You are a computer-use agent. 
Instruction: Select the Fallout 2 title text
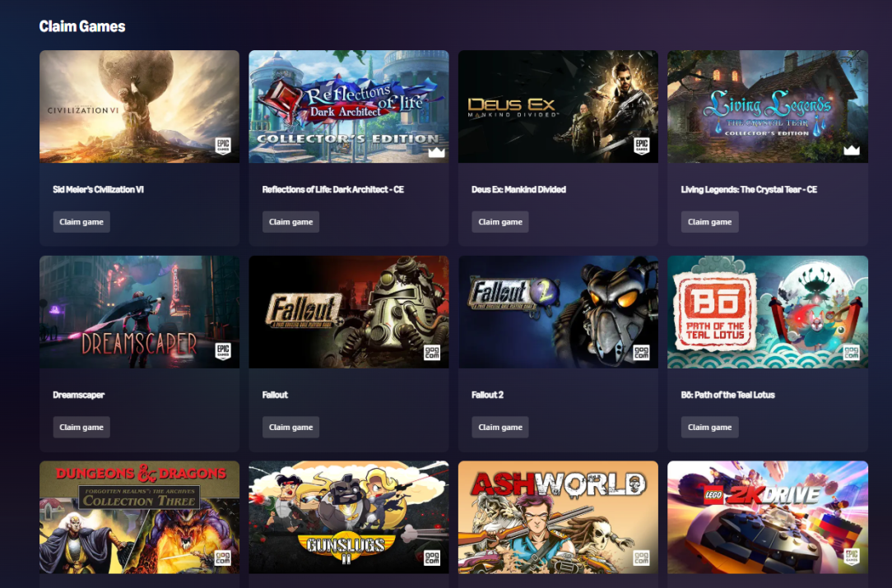pyautogui.click(x=487, y=395)
